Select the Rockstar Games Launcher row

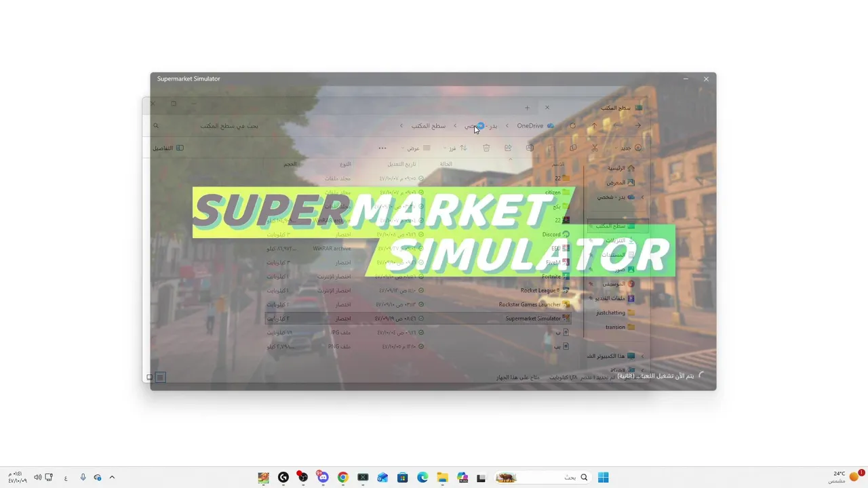(416, 304)
